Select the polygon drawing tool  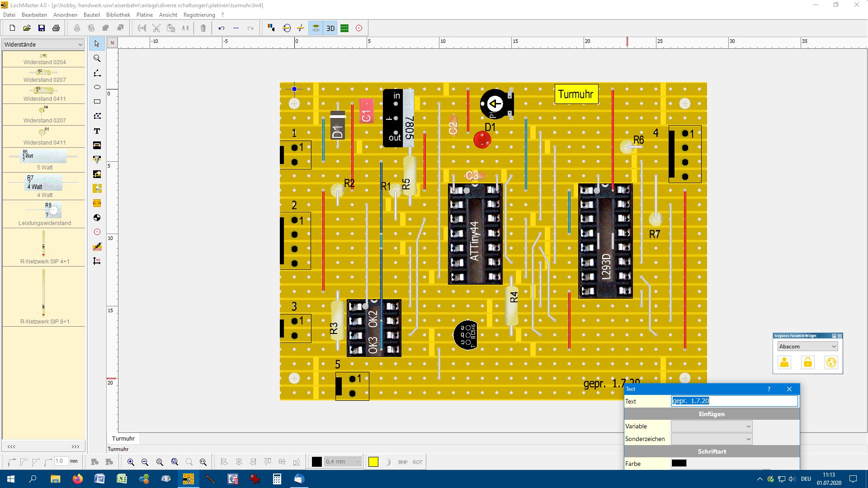tap(97, 116)
